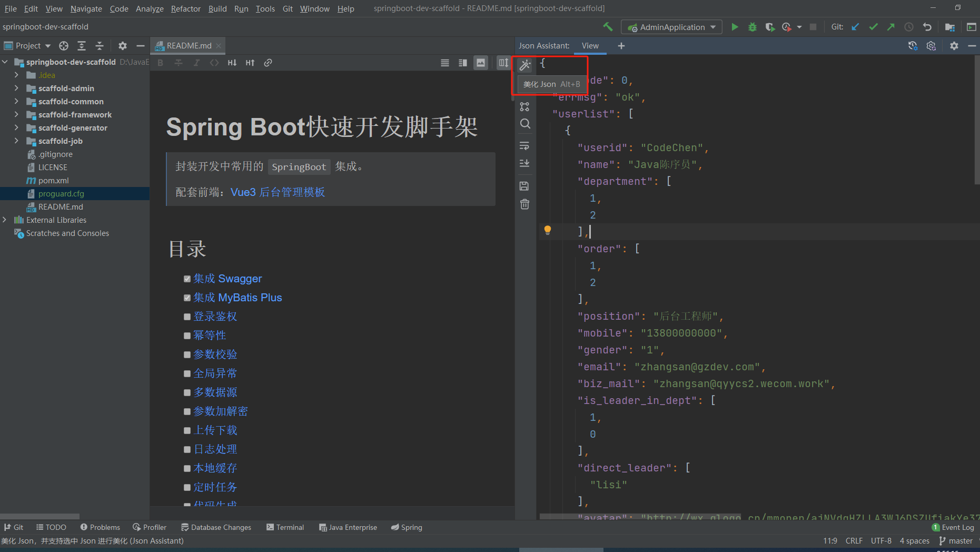The image size is (980, 552).
Task: Select the View tab in Json Assistant
Action: pos(590,46)
